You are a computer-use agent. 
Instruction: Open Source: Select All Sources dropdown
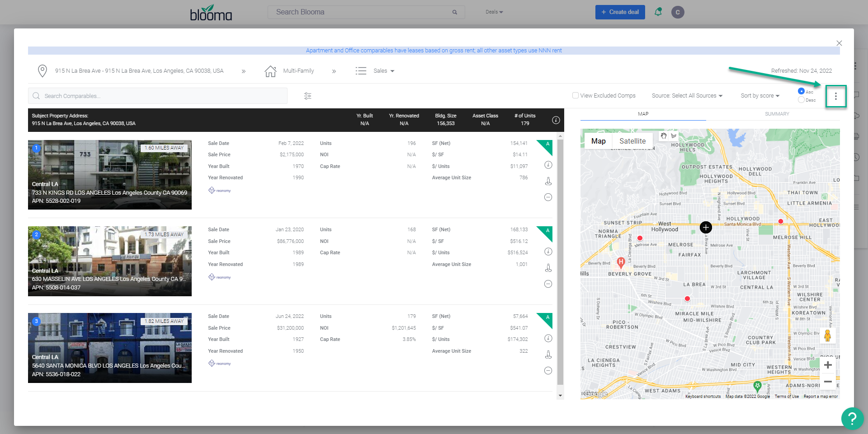(687, 96)
